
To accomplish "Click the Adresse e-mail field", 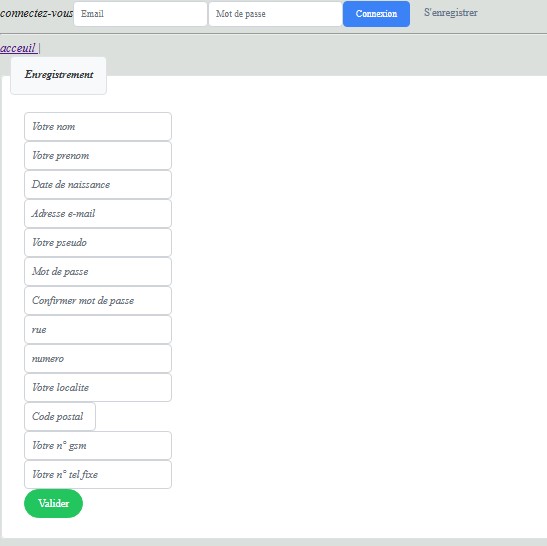I will [98, 214].
